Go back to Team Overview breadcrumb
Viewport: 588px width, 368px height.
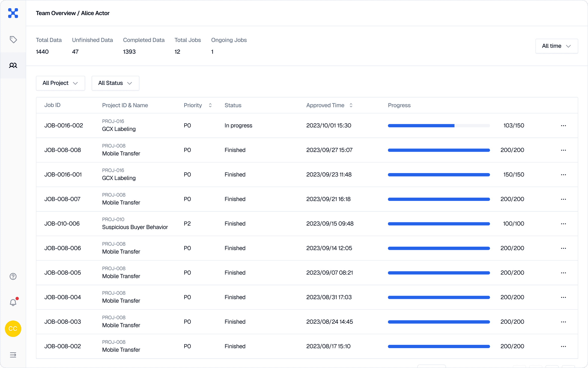coord(56,13)
